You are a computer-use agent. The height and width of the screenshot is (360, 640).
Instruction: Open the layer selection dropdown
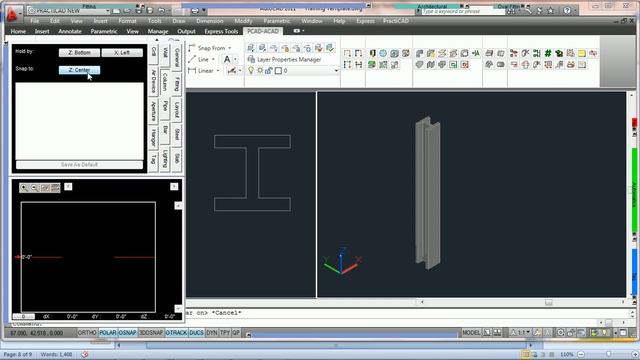tap(336, 71)
